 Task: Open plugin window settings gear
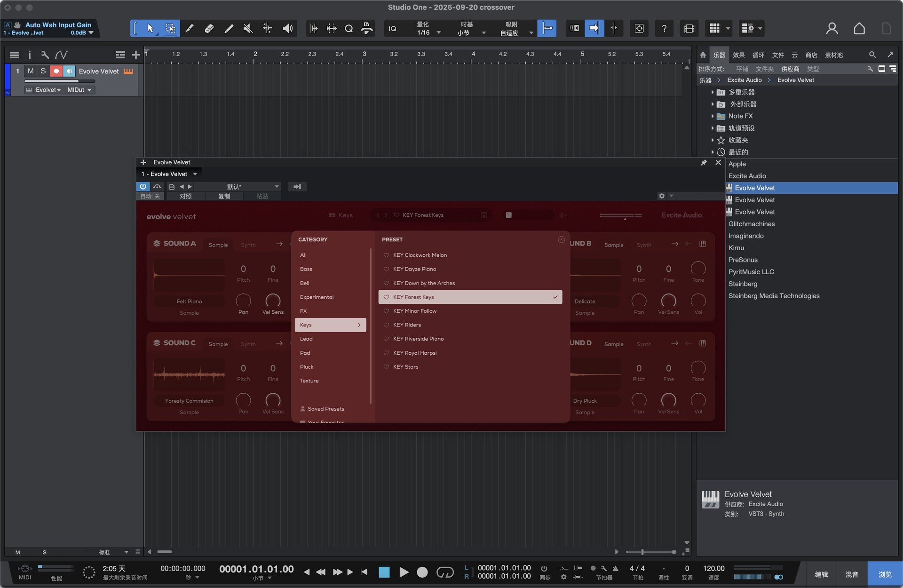pyautogui.click(x=662, y=196)
